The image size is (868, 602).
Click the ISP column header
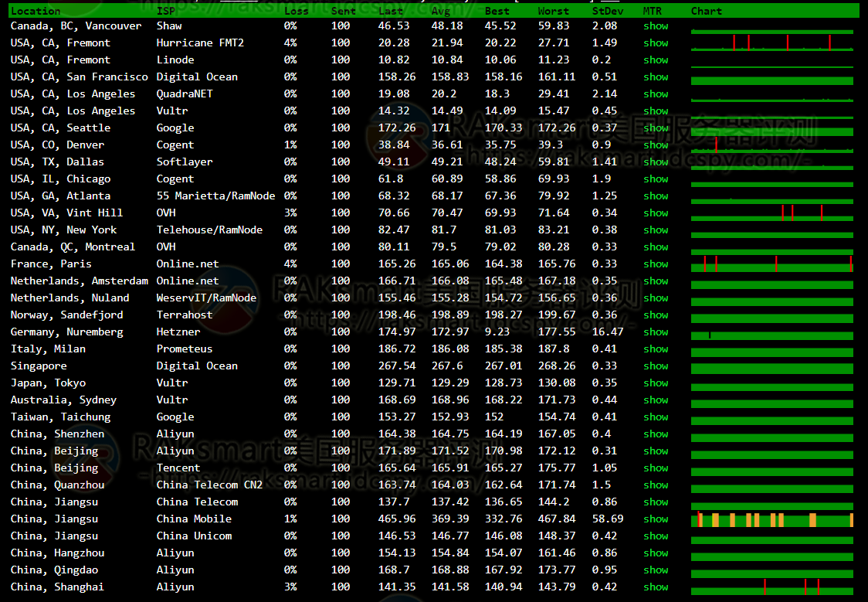pyautogui.click(x=165, y=11)
